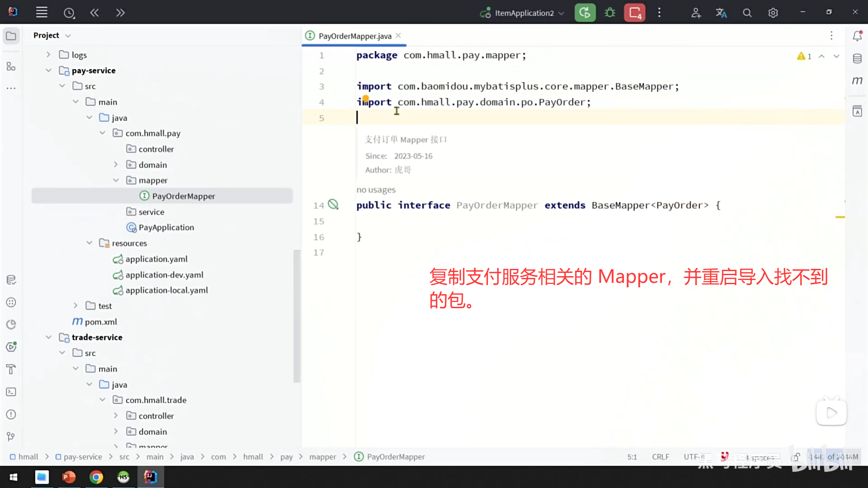868x488 pixels.
Task: Run the ItemApplication2 configuration
Action: (x=585, y=12)
